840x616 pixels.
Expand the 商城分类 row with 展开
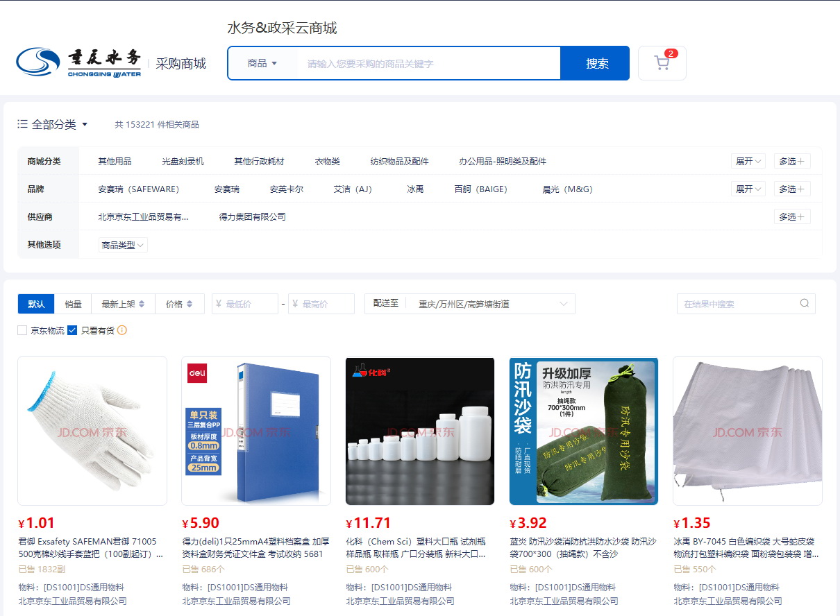pyautogui.click(x=748, y=162)
